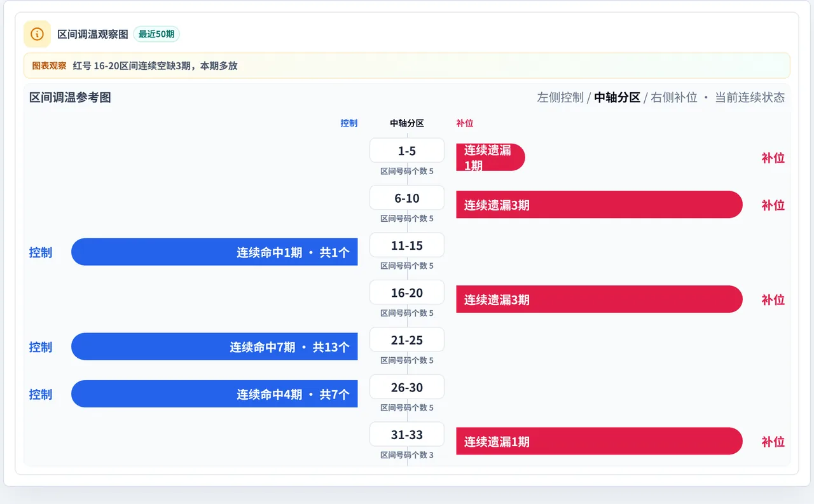
Task: Click the 控制 label in the 21-25 row
Action: 41,347
